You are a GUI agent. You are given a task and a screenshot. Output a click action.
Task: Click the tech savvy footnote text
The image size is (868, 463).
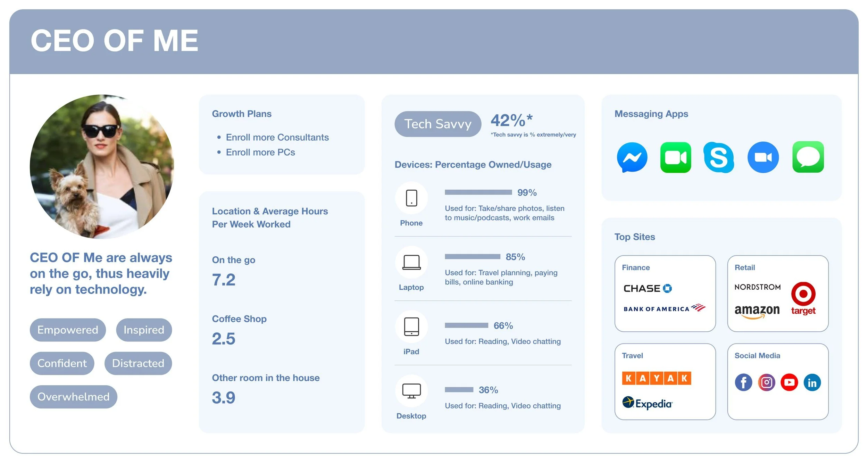point(533,135)
